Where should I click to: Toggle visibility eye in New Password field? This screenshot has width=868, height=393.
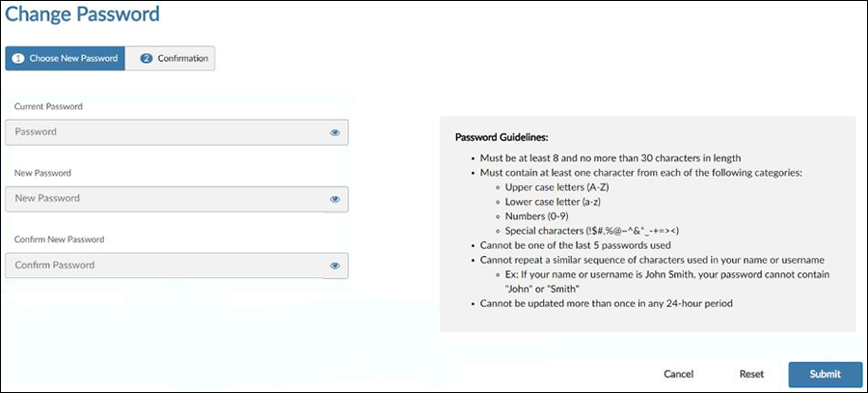tap(335, 199)
